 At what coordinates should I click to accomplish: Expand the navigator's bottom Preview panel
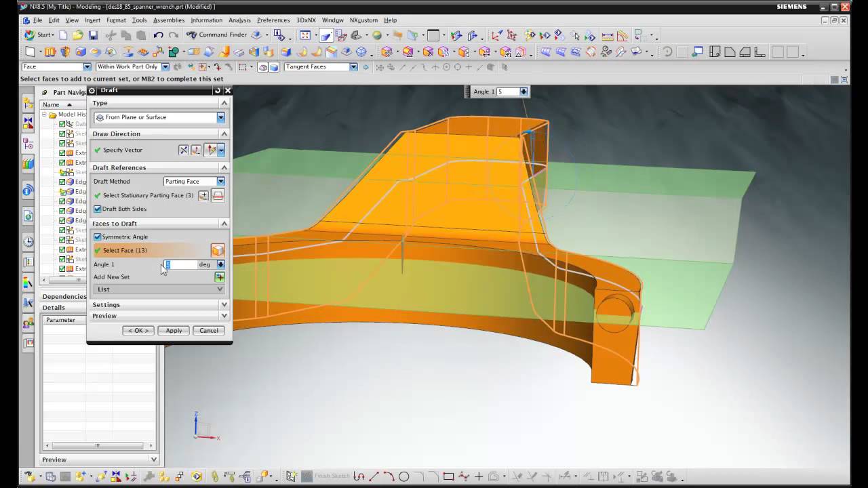point(153,460)
